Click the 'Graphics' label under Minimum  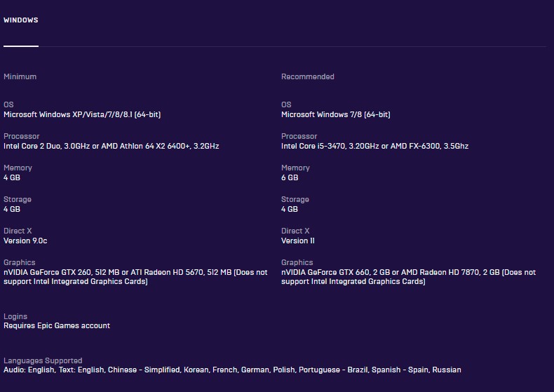19,262
